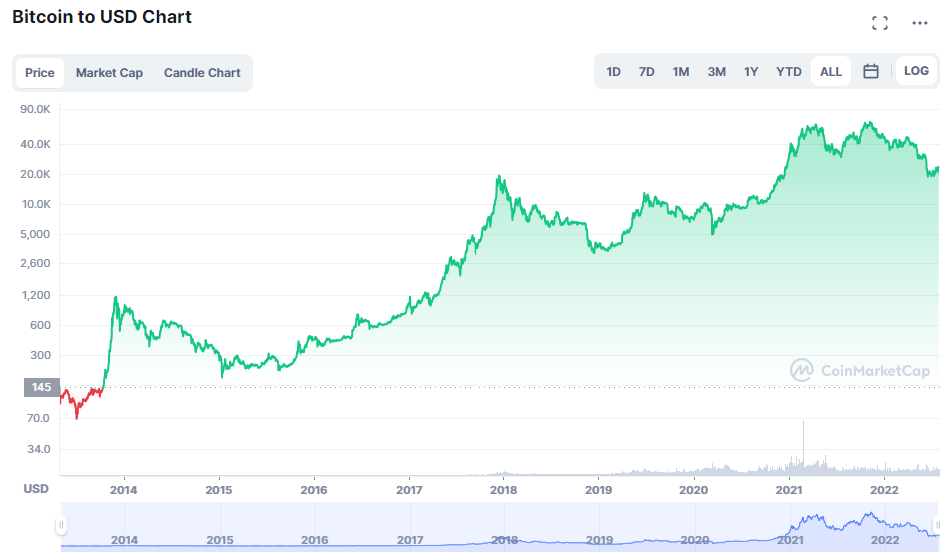Switch to the Candle Chart tab
The image size is (950, 560).
click(202, 73)
